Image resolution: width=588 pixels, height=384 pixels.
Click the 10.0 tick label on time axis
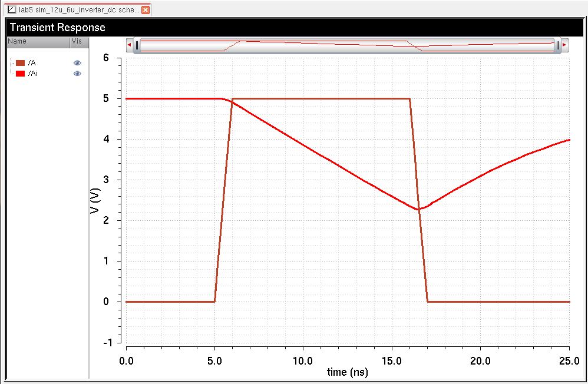click(303, 361)
